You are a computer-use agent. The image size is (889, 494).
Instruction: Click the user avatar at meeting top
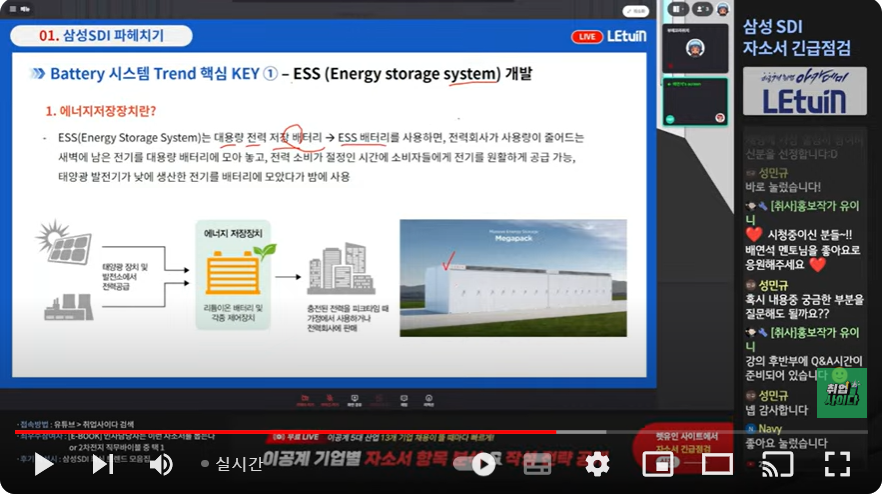click(722, 8)
